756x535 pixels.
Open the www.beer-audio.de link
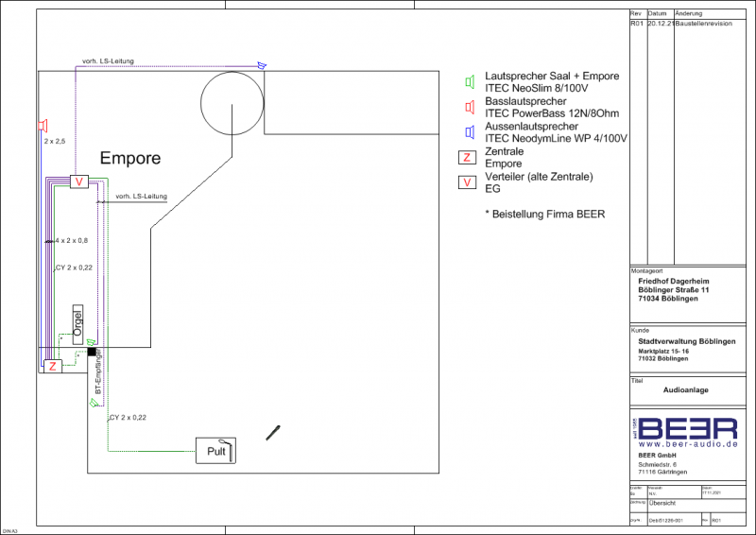click(x=687, y=442)
